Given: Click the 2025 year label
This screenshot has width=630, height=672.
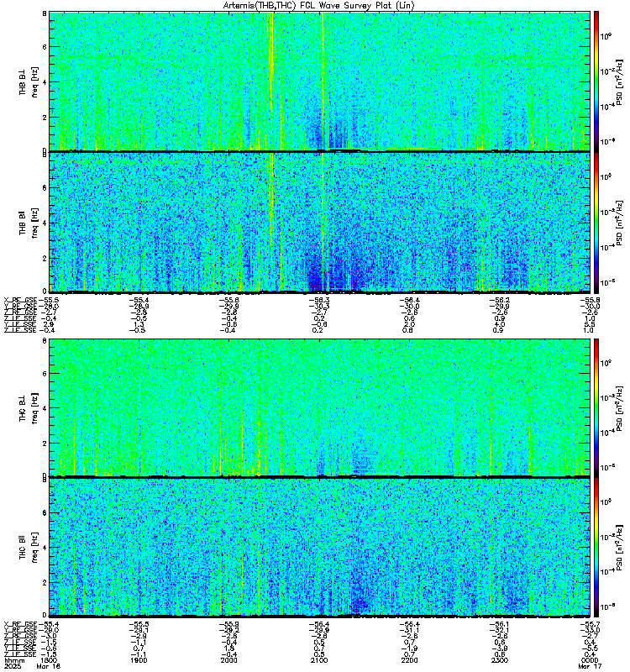Looking at the screenshot, I should [x=12, y=666].
